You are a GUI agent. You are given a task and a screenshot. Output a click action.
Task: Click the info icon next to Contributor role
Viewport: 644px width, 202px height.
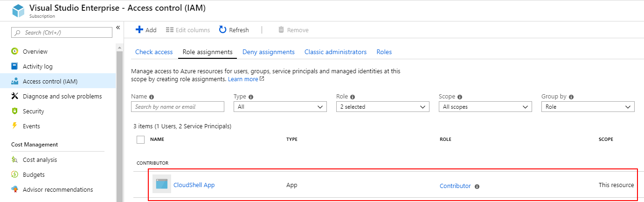click(477, 187)
